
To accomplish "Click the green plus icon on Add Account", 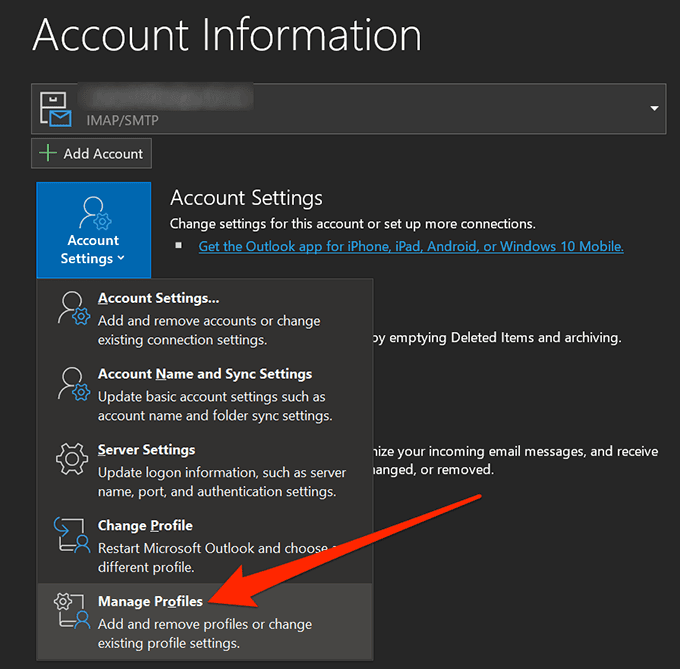I will [x=48, y=153].
